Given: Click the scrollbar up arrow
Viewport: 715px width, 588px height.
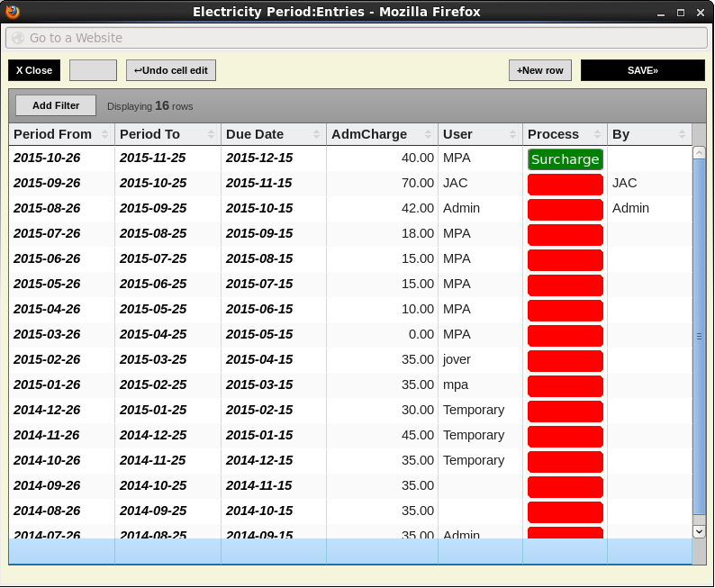Looking at the screenshot, I should pos(699,153).
